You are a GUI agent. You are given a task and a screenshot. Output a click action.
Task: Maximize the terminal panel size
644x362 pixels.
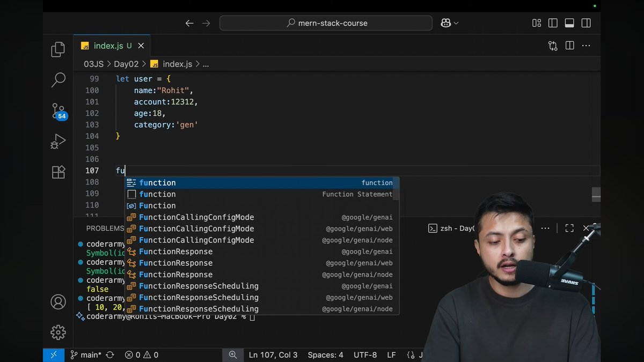[569, 228]
